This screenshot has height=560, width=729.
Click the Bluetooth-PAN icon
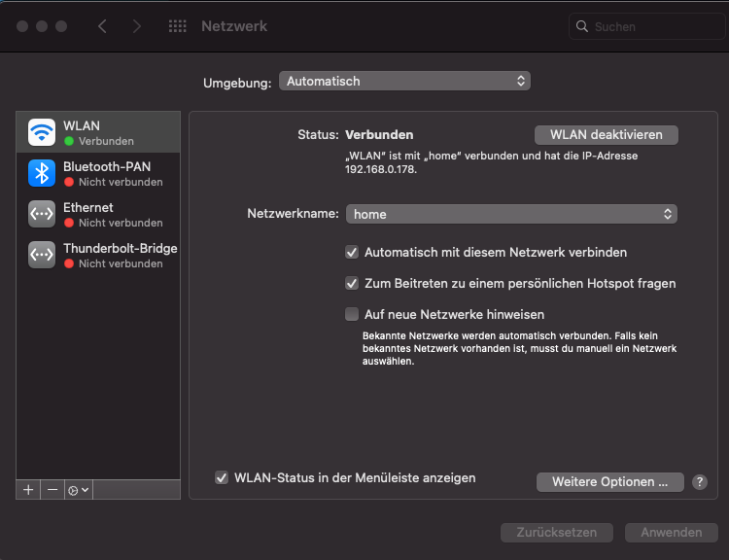point(42,173)
